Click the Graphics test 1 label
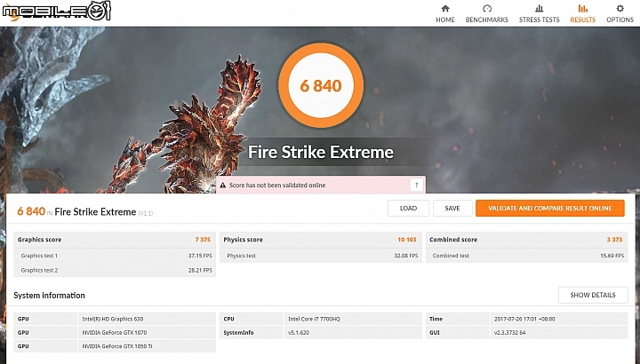The height and width of the screenshot is (364, 640). click(39, 256)
